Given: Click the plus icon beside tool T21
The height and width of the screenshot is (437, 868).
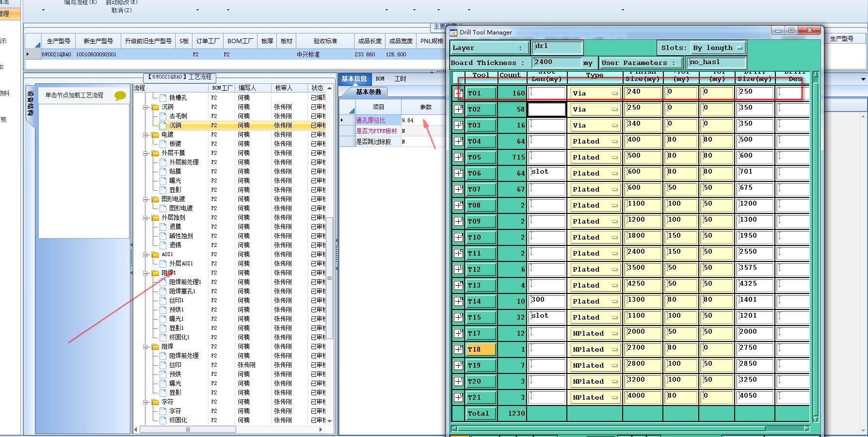Looking at the screenshot, I should click(458, 397).
